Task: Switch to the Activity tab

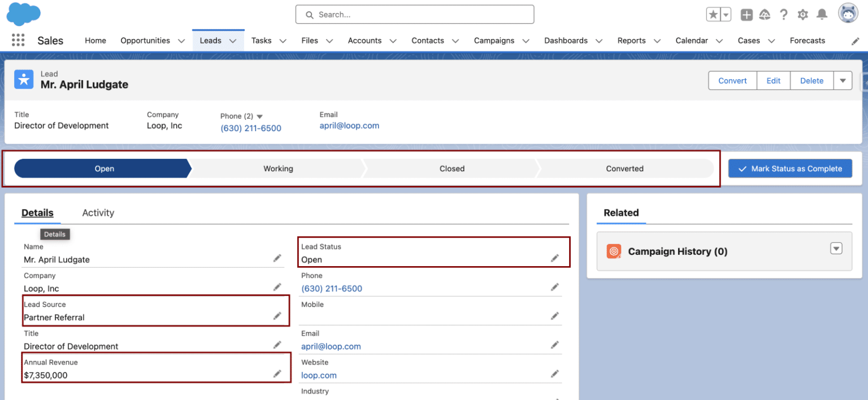Action: point(98,213)
